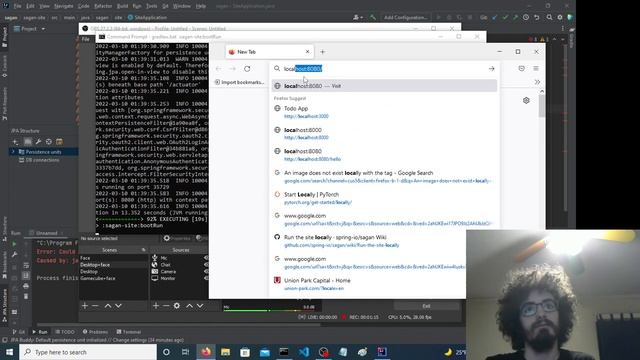
Task: Switch to the Terminal tool window tab
Action: click(x=129, y=332)
